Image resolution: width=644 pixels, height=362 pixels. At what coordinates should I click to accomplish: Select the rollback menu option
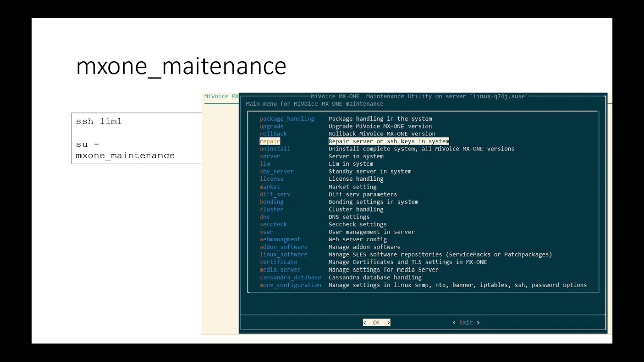(x=273, y=134)
